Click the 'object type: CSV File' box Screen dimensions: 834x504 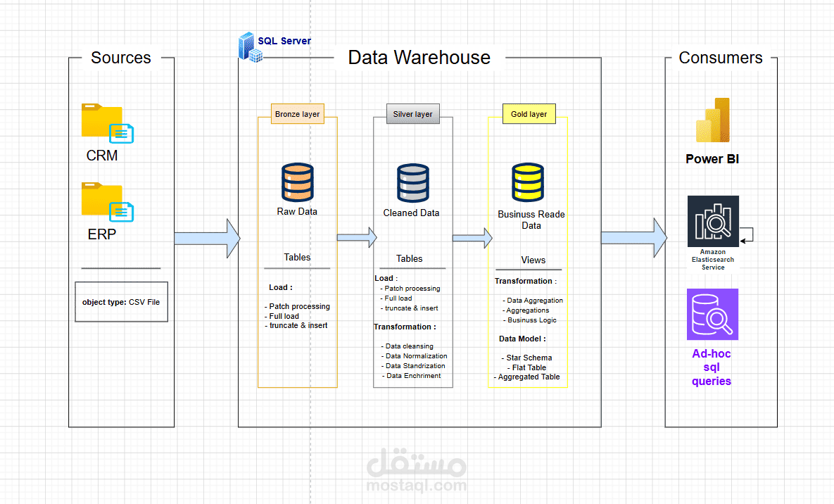coord(121,302)
